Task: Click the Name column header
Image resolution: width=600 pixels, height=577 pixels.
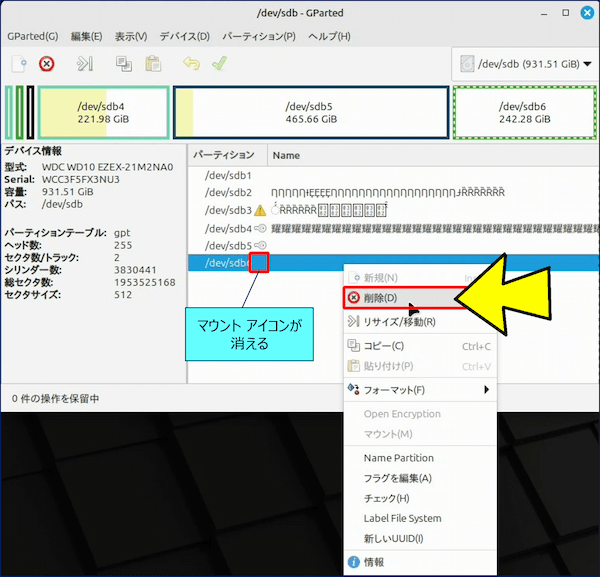Action: [x=287, y=155]
